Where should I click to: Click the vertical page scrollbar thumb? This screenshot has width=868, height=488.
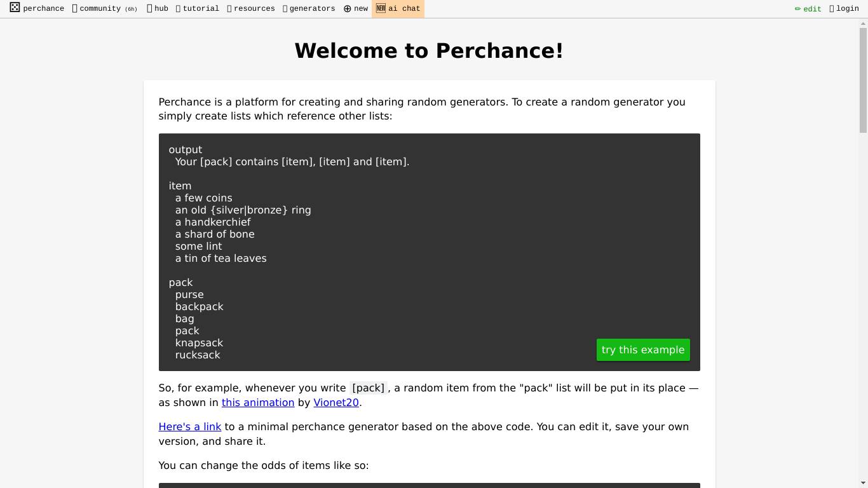tap(862, 76)
